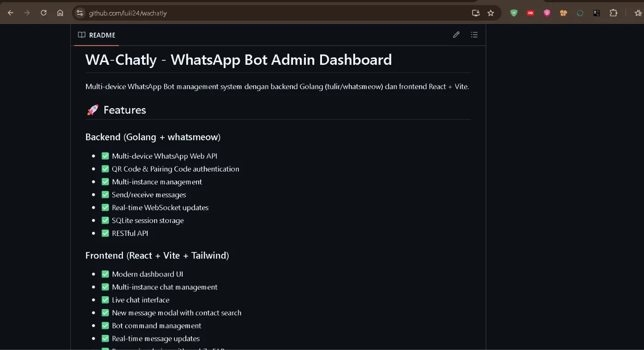Click the Multi-device WhatsApp Bot description paragraph
The image size is (644, 350).
(x=277, y=86)
